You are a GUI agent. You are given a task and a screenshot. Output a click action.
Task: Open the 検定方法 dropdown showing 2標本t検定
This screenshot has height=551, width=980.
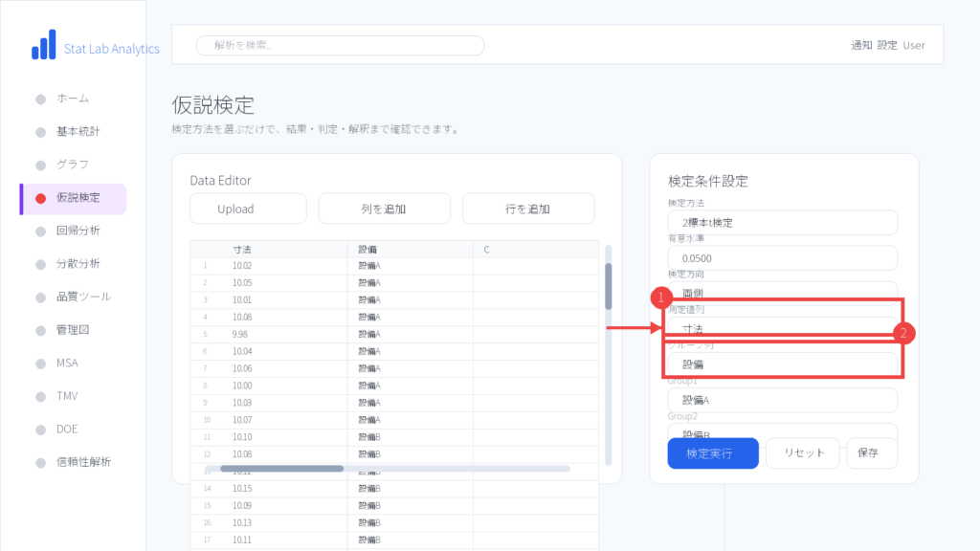[783, 223]
